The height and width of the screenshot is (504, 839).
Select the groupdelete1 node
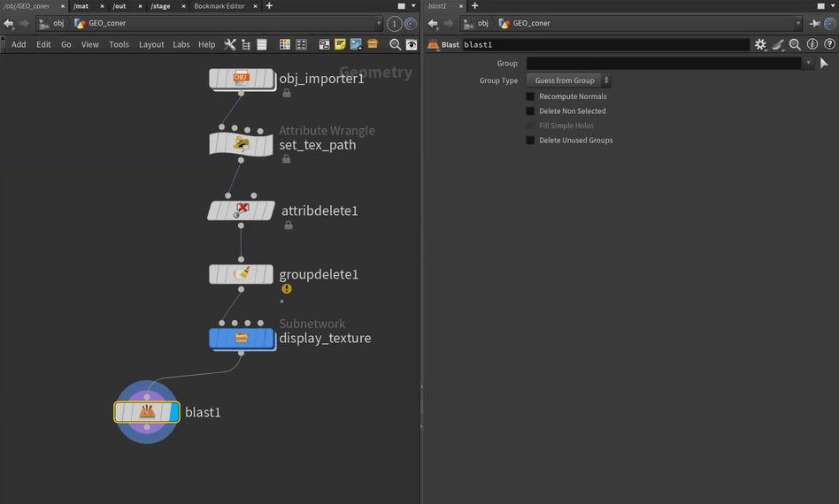(241, 274)
